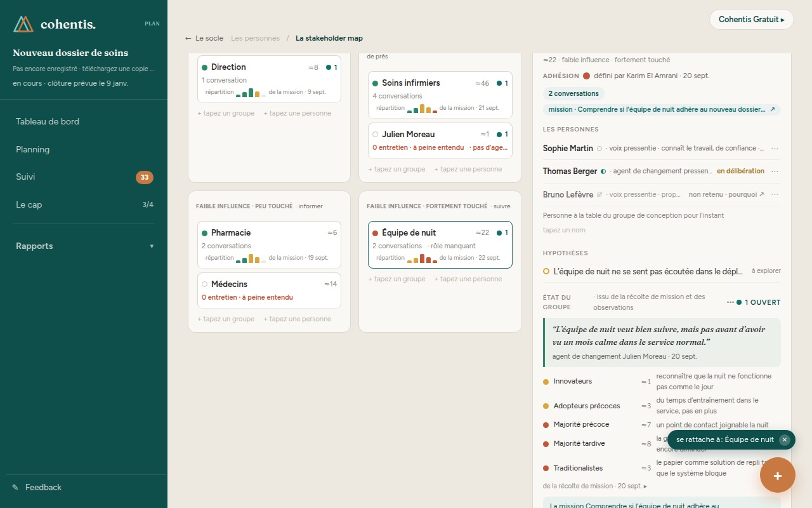Click the repartition bar chart on Équipe de nuit card
The height and width of the screenshot is (508, 812).
(422, 258)
